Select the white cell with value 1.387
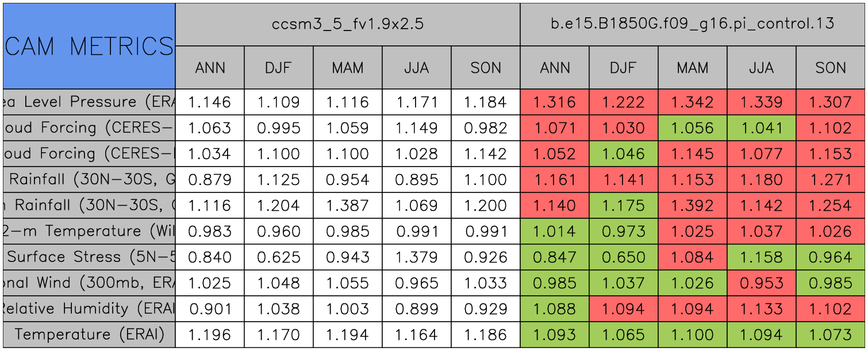This screenshot has height=351, width=868. [x=348, y=205]
